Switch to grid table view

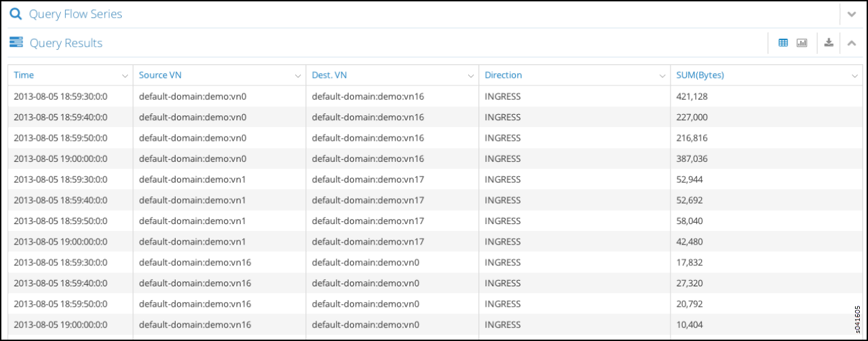(x=783, y=43)
